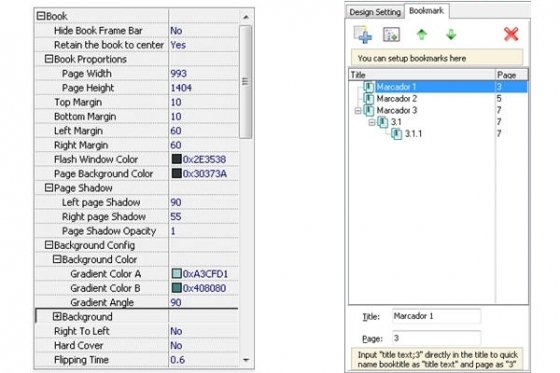The height and width of the screenshot is (373, 560).
Task: Open the Gradient Color A swatch
Action: coord(176,274)
